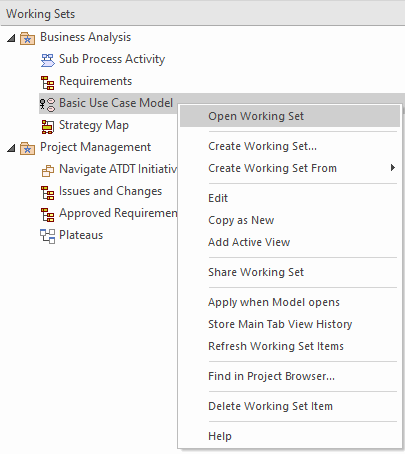Click the Business Analysis folder icon
This screenshot has height=454, width=405.
pyautogui.click(x=27, y=38)
